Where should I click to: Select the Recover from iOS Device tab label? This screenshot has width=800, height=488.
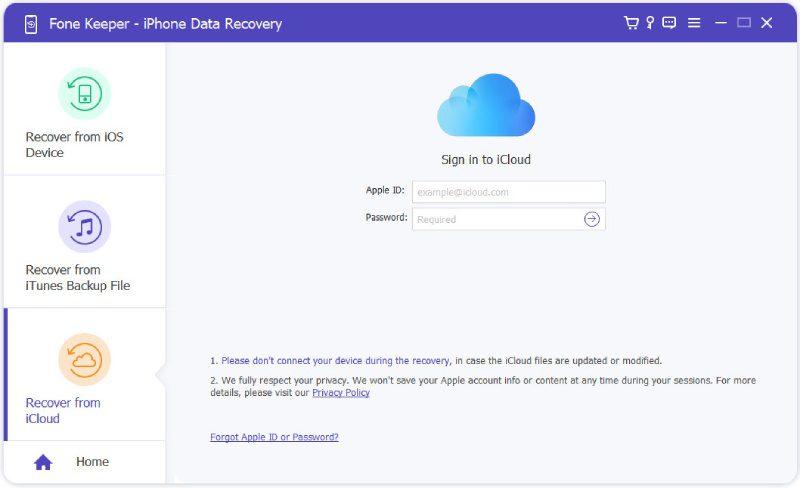coord(74,145)
